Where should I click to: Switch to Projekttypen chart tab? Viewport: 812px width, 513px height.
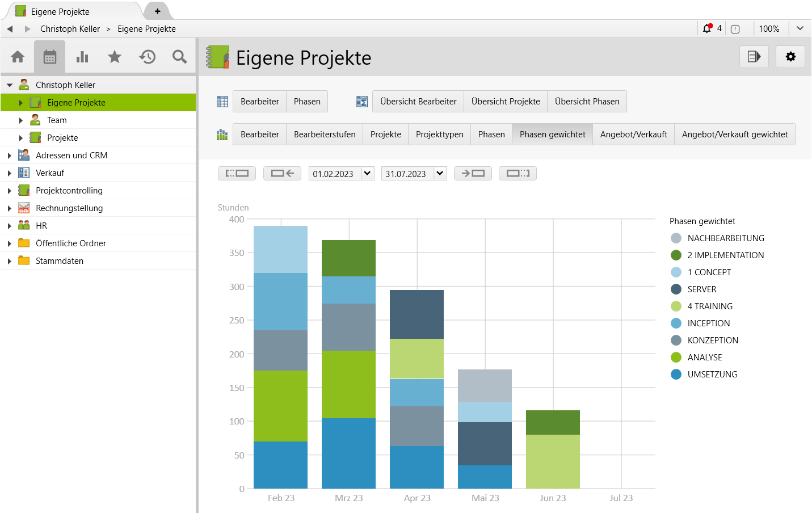click(x=439, y=134)
